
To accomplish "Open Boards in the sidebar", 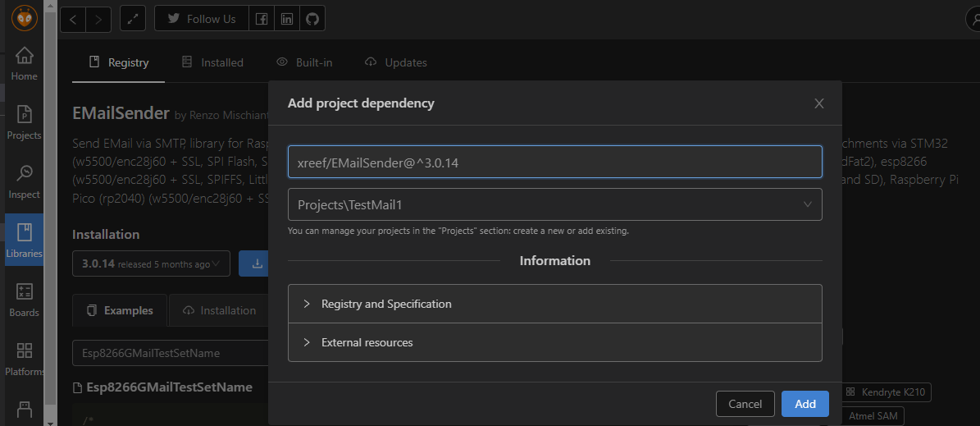I will click(24, 300).
